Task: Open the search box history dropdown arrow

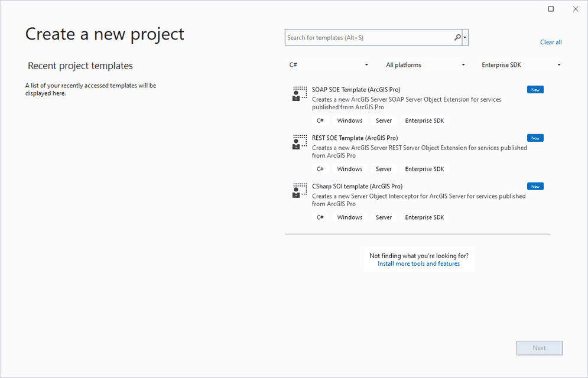Action: point(465,37)
